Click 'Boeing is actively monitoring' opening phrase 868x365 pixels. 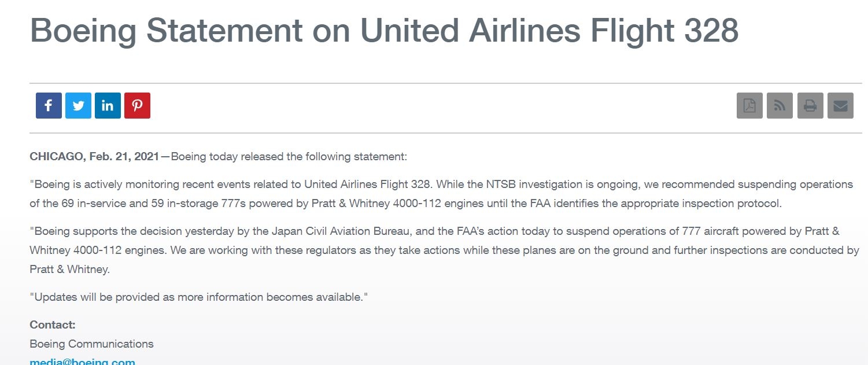click(x=107, y=185)
